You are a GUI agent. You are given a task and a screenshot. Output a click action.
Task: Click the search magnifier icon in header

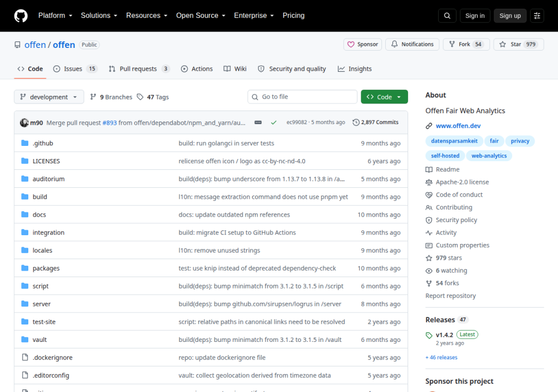click(447, 16)
